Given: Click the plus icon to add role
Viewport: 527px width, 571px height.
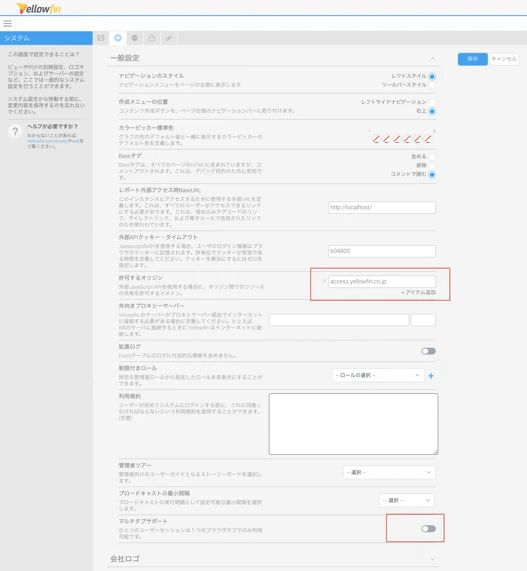Looking at the screenshot, I should point(431,376).
